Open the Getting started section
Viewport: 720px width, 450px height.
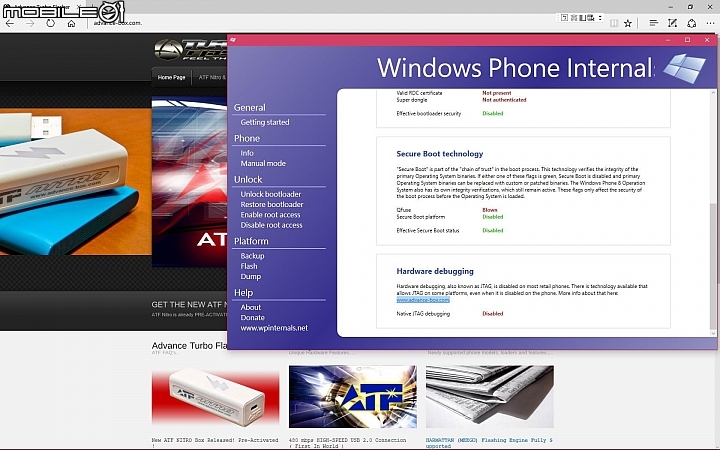(265, 122)
